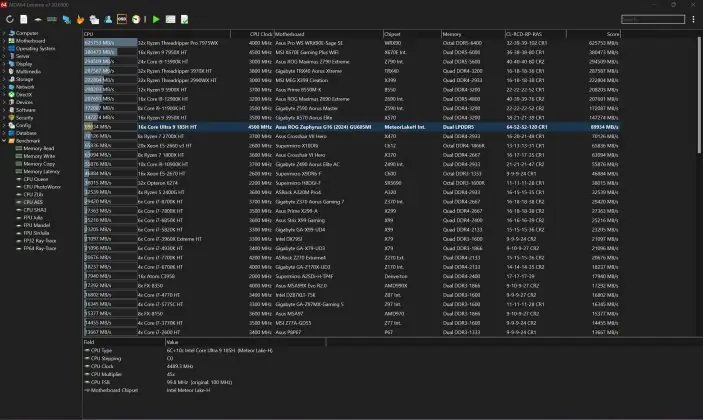This screenshot has width=703, height=420.
Task: Expand the Network tree node
Action: point(4,87)
